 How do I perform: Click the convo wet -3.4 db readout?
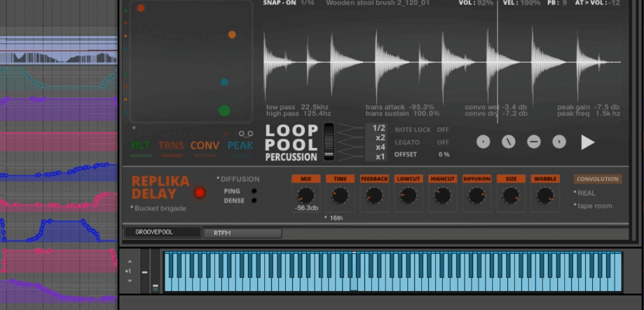[x=494, y=107]
